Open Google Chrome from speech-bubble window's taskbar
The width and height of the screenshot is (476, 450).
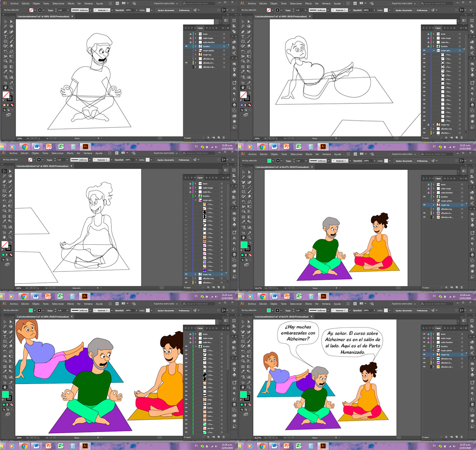pyautogui.click(x=262, y=446)
